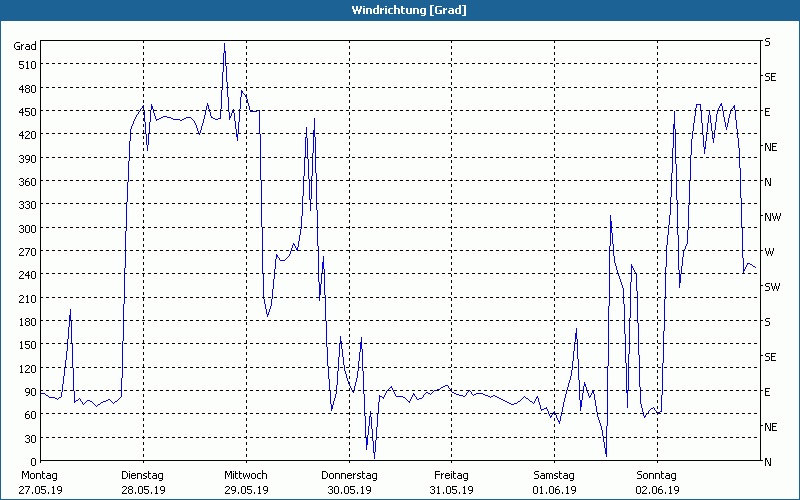Select the Montag day label
This screenshot has height=500, width=800.
[40, 475]
